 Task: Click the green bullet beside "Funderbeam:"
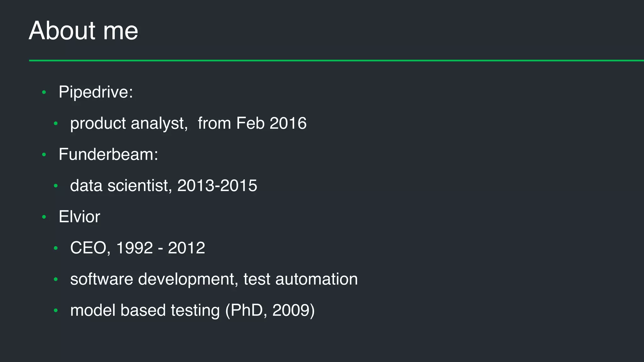pos(44,155)
